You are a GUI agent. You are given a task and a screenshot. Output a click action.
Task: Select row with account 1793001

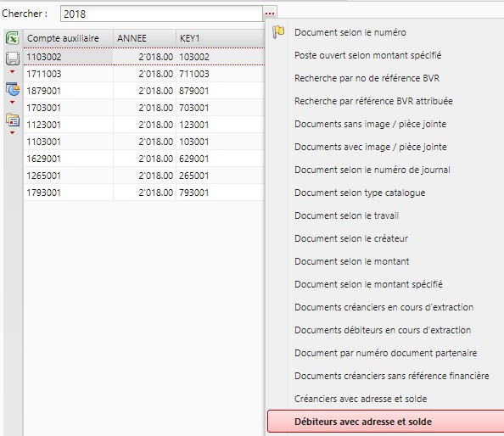click(x=144, y=193)
